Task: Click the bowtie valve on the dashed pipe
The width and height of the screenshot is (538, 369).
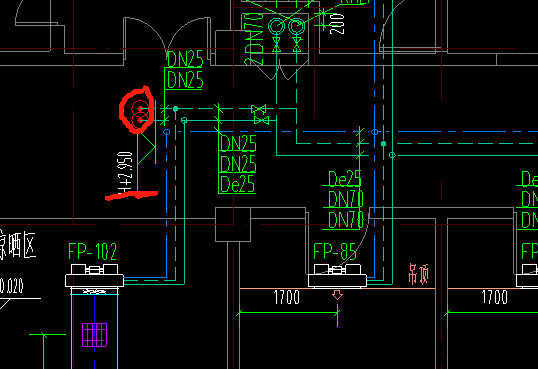Action: point(258,109)
